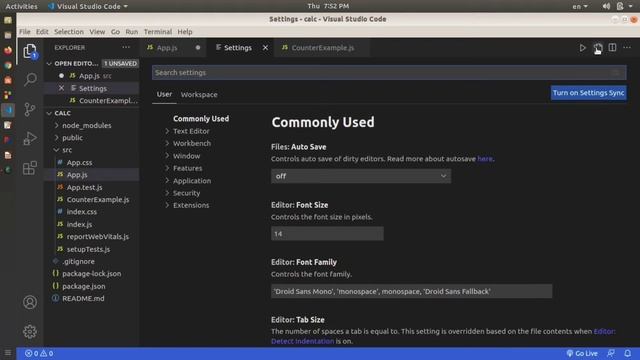This screenshot has width=640, height=360.
Task: Switch to CounterExample.js editor tab
Action: click(322, 48)
